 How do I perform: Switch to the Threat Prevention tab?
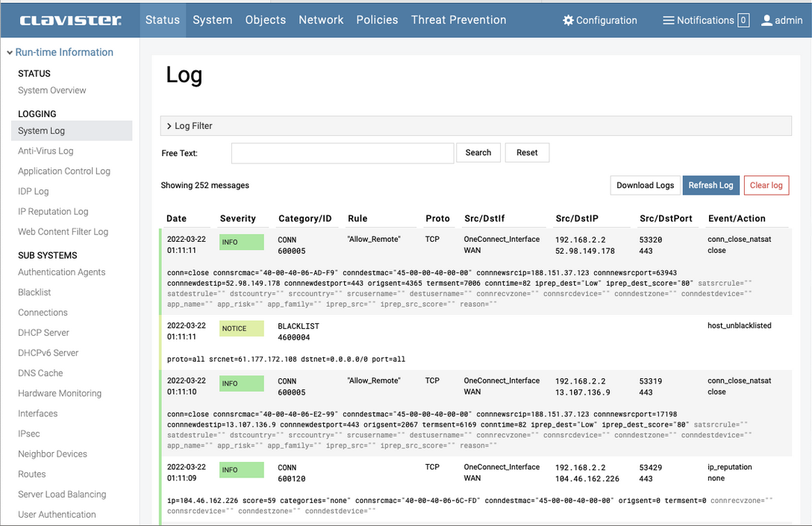[x=458, y=20]
